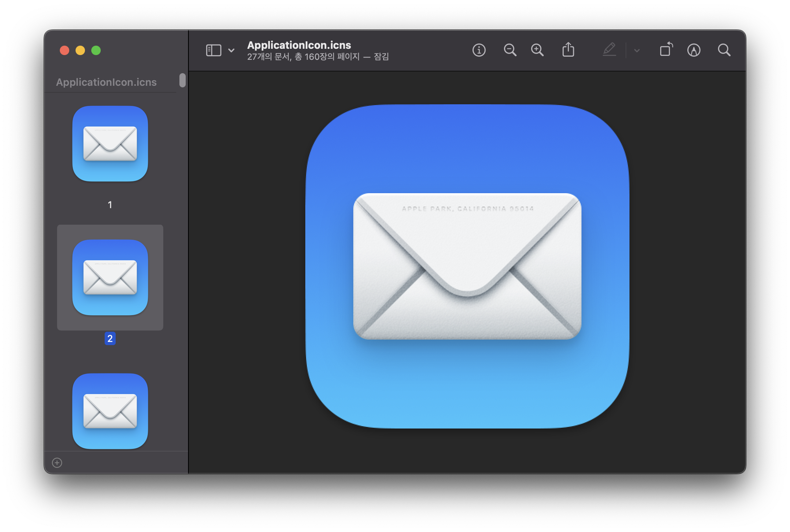Select the Highlight pen tool

click(609, 50)
